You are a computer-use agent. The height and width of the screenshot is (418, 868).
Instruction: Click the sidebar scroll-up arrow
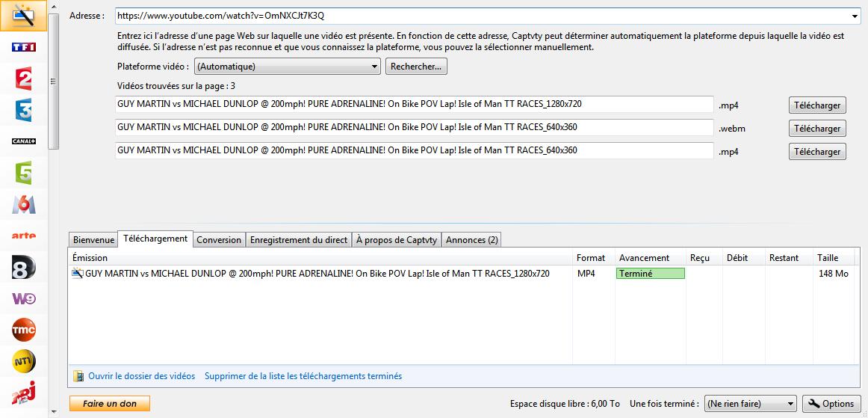[53, 7]
